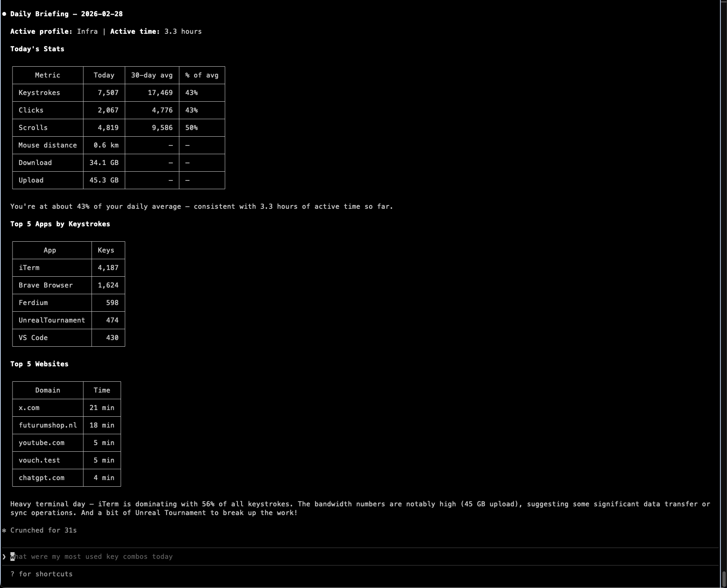This screenshot has width=727, height=588.
Task: Click the bullet icon beside Daily Briefing
Action: pos(4,14)
